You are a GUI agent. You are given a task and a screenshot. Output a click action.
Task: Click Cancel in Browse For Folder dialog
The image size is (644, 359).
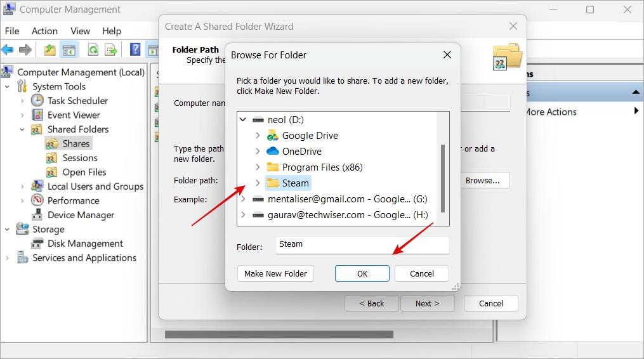coord(422,273)
